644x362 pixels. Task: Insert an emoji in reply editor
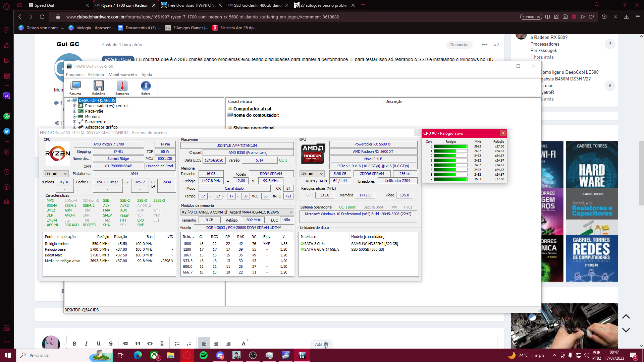(x=162, y=344)
